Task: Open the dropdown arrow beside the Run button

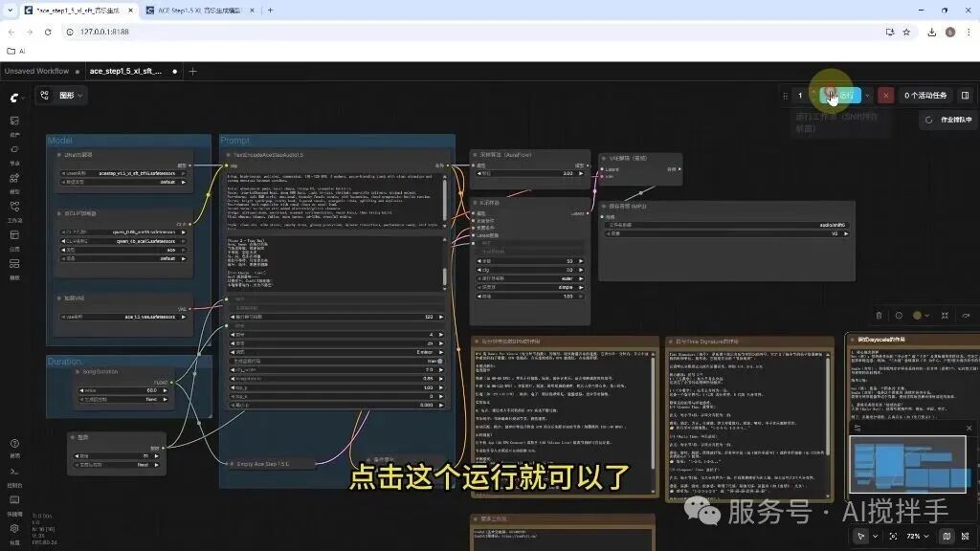Action: [867, 96]
